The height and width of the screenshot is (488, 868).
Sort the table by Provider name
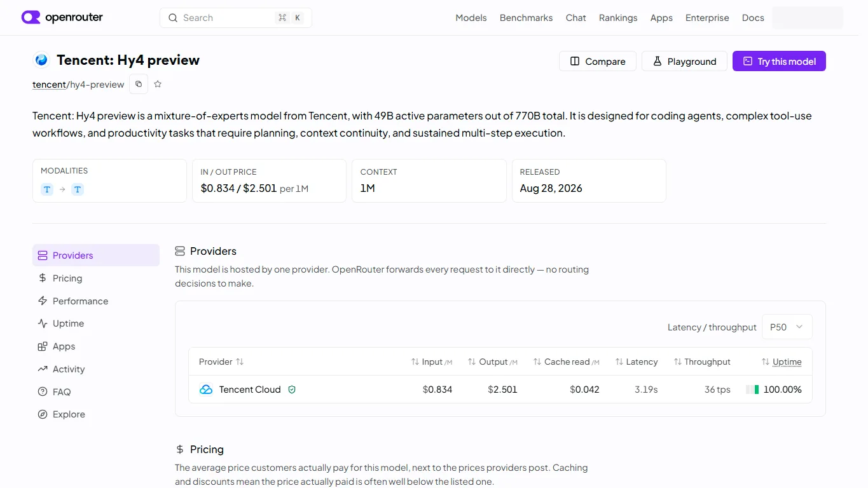221,362
